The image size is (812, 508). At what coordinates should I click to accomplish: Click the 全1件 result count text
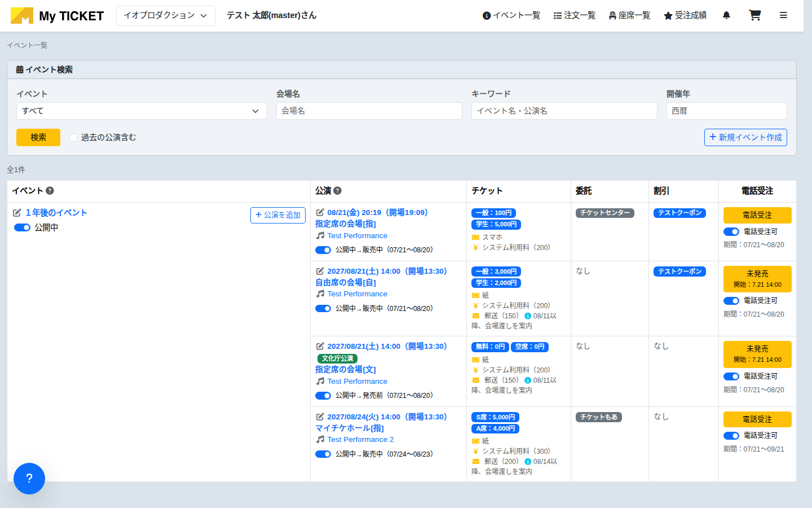[16, 170]
